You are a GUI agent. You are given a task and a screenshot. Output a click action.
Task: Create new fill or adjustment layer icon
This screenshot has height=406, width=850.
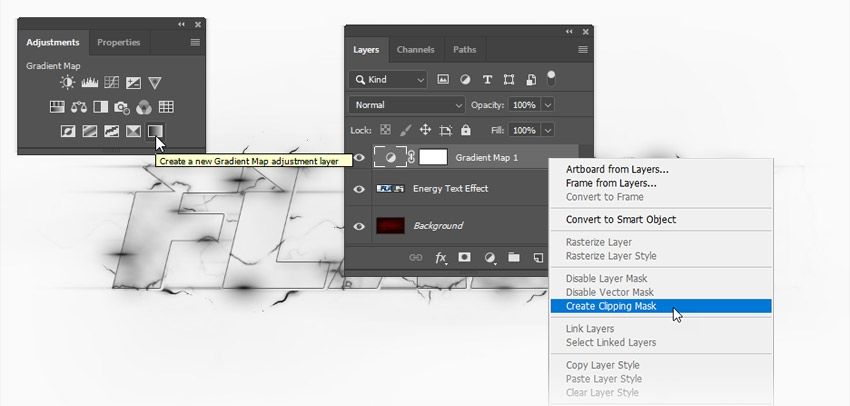click(490, 258)
